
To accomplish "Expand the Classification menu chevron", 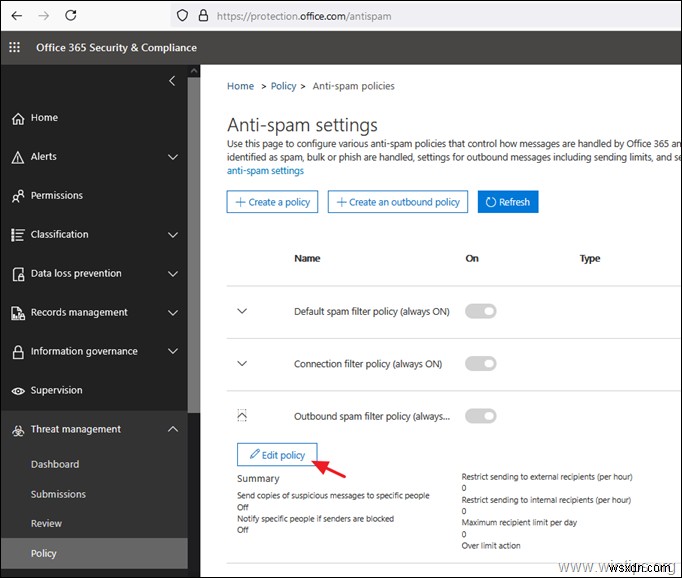I will [x=173, y=235].
